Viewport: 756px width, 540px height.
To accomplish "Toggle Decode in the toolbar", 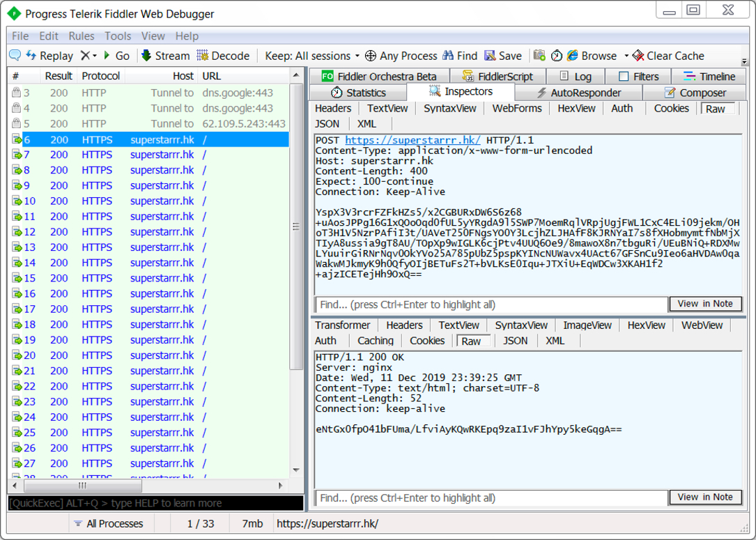I will (223, 56).
